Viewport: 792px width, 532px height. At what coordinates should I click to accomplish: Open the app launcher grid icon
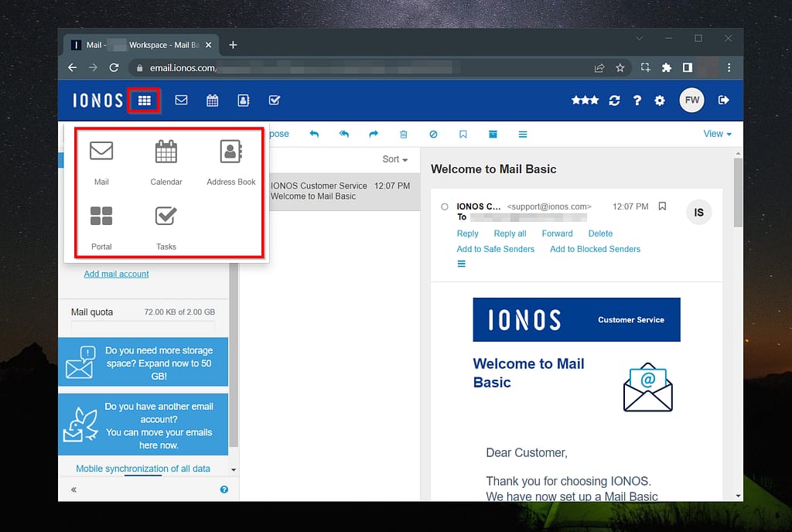(145, 101)
